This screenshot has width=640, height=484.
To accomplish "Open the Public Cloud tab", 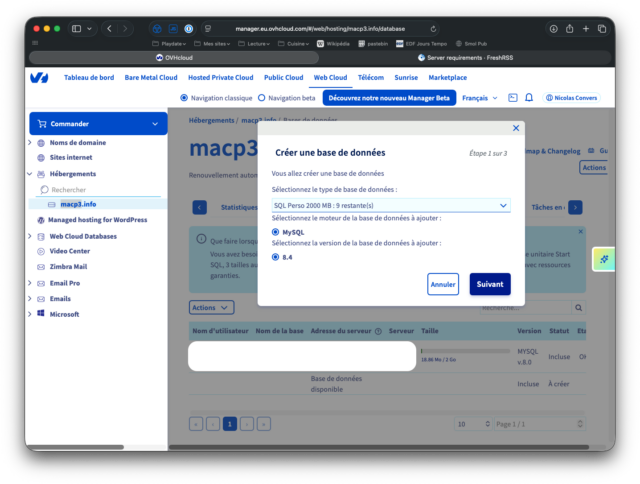I will 284,78.
